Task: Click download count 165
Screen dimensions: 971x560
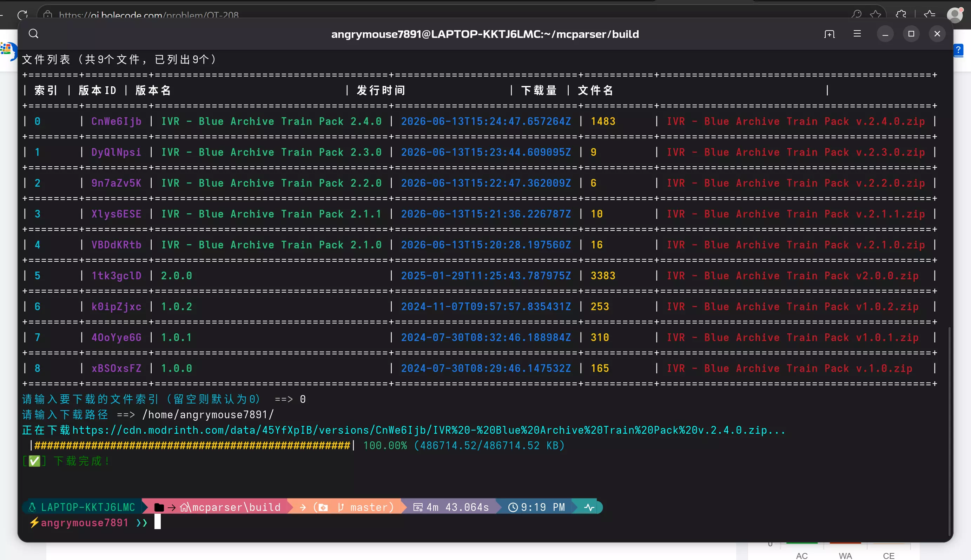Action: [600, 368]
